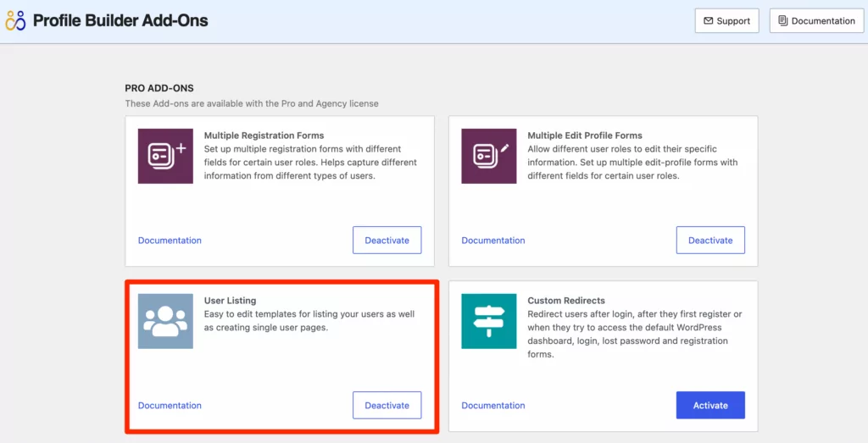Click the "Redirect users after login" description text
Viewport: 868px width, 443px height.
[x=634, y=334]
